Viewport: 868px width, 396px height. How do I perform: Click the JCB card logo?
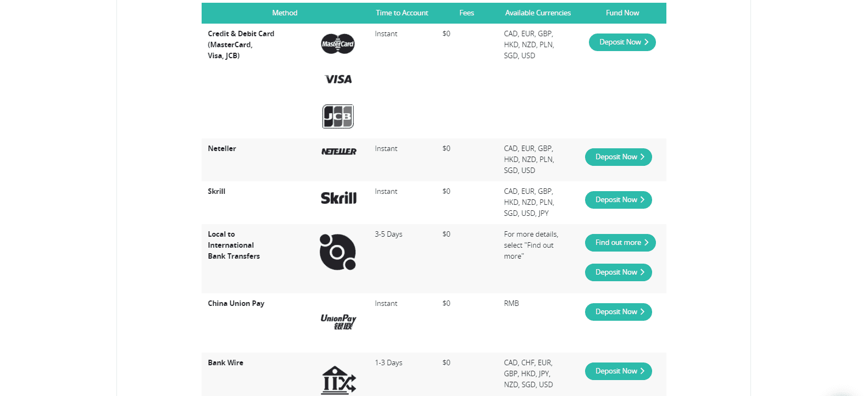point(338,116)
